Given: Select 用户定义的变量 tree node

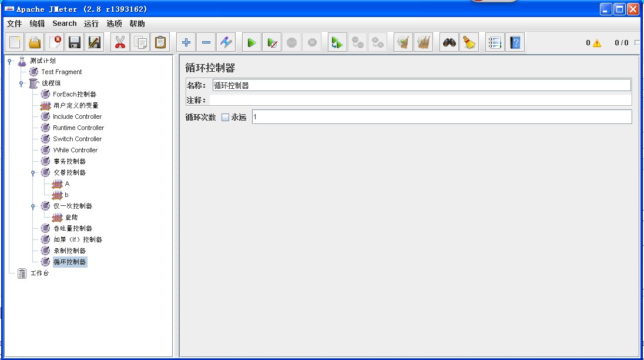Looking at the screenshot, I should (76, 106).
